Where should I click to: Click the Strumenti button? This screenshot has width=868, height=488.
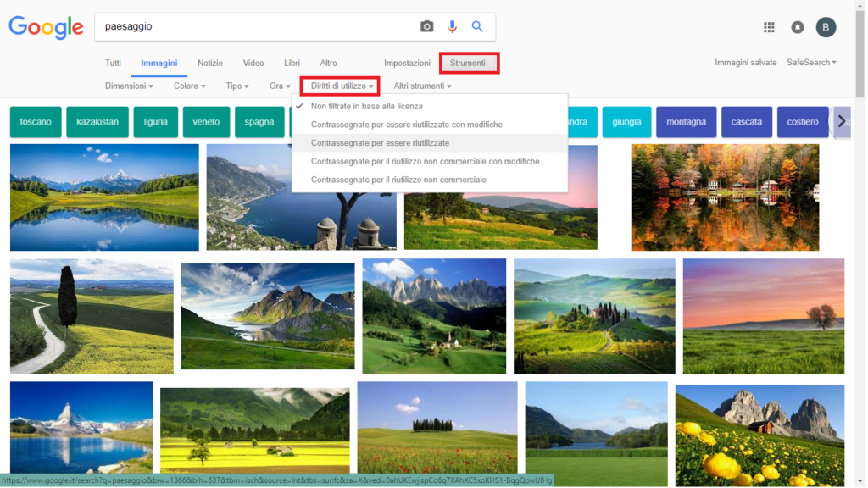468,63
